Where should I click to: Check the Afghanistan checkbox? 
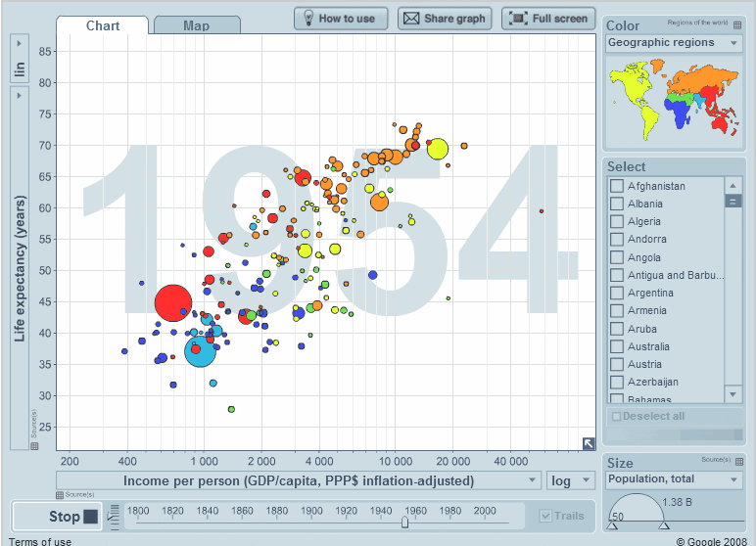click(x=616, y=186)
